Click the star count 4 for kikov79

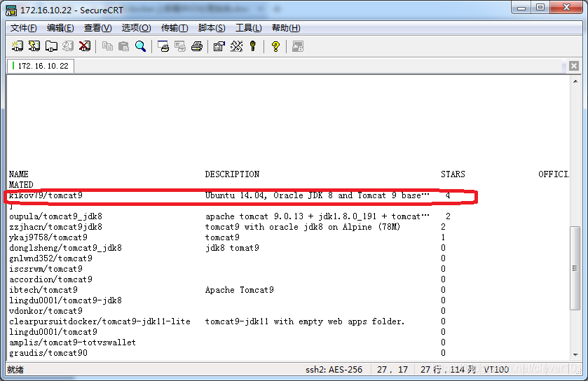[448, 195]
